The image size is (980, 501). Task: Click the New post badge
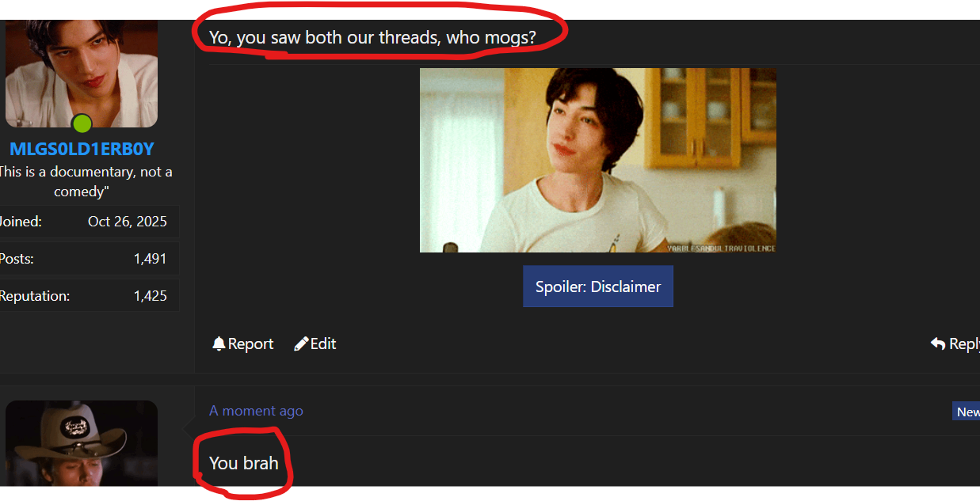[967, 412]
